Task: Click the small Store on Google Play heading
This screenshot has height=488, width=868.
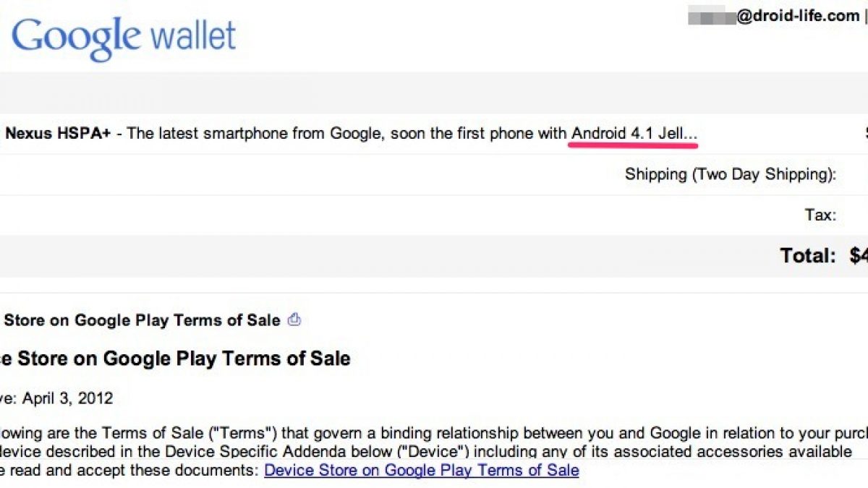Action: pos(142,320)
